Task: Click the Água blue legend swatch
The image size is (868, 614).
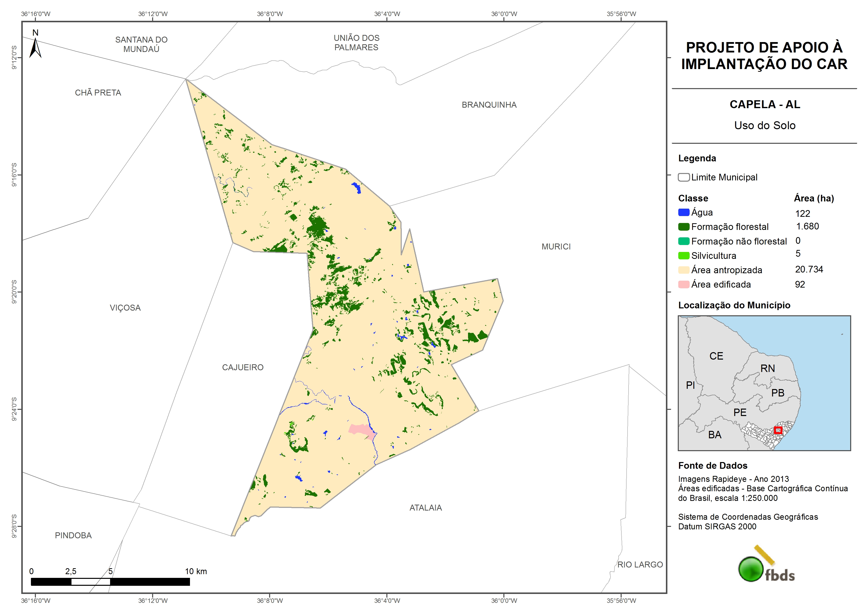Action: pyautogui.click(x=683, y=213)
